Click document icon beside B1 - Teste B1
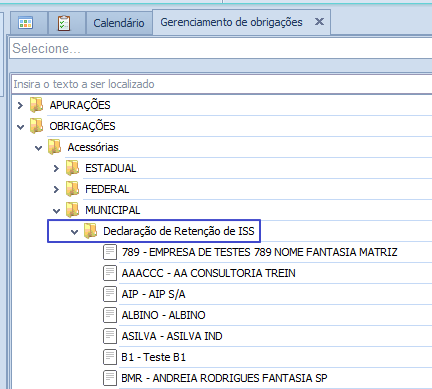This screenshot has width=432, height=389. point(110,357)
